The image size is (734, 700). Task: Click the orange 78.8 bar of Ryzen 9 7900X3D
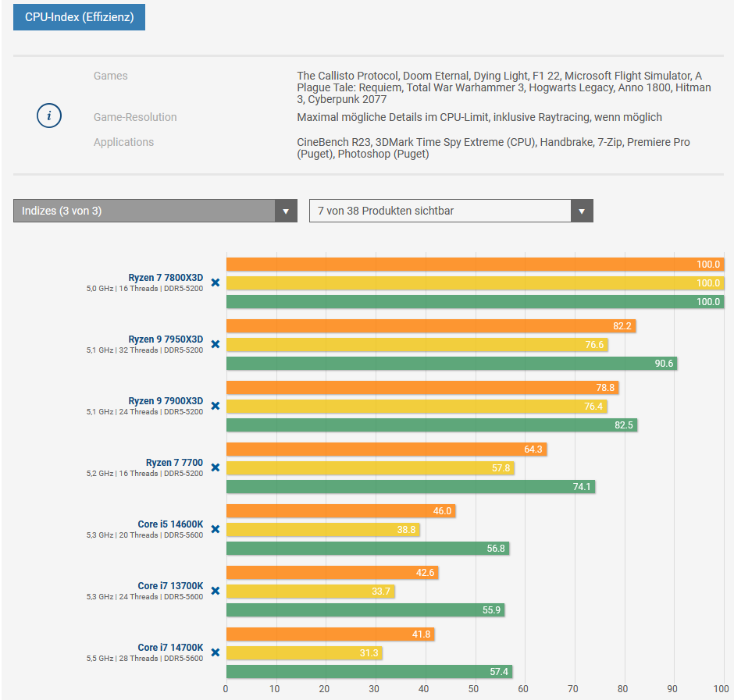click(x=422, y=388)
